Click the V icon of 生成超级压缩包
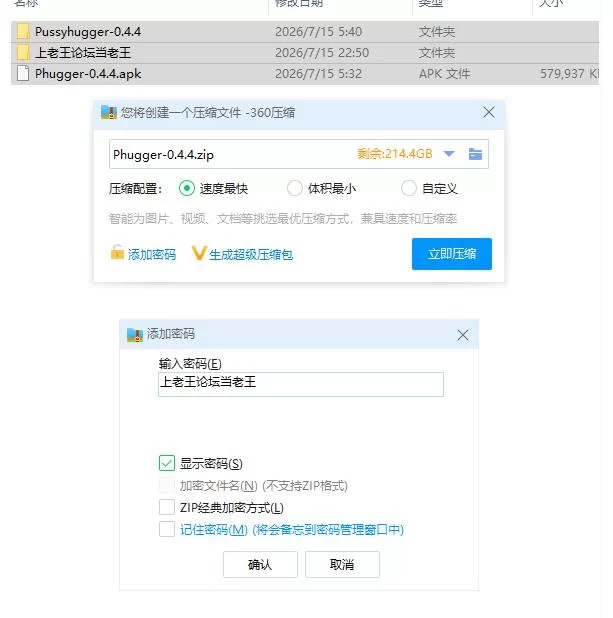The height and width of the screenshot is (618, 613). point(199,253)
